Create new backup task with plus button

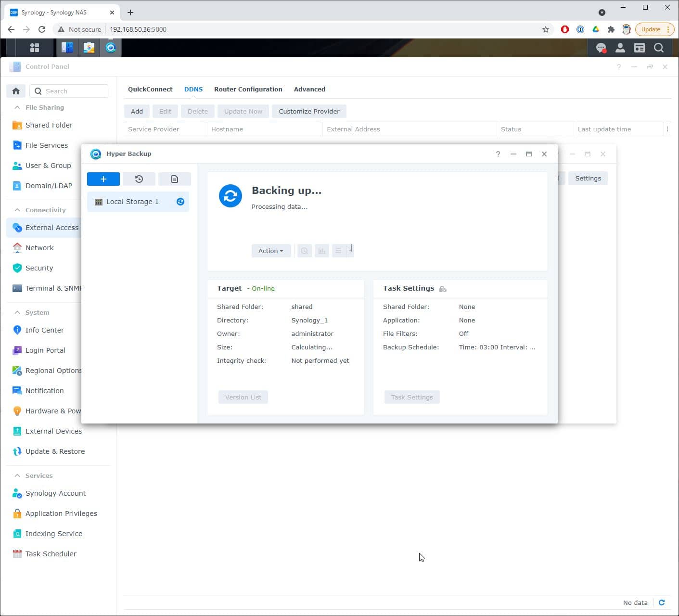pyautogui.click(x=103, y=179)
